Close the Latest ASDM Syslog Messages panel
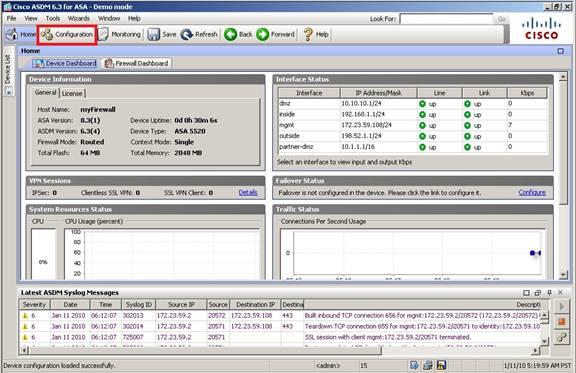The height and width of the screenshot is (373, 576). pos(560,293)
